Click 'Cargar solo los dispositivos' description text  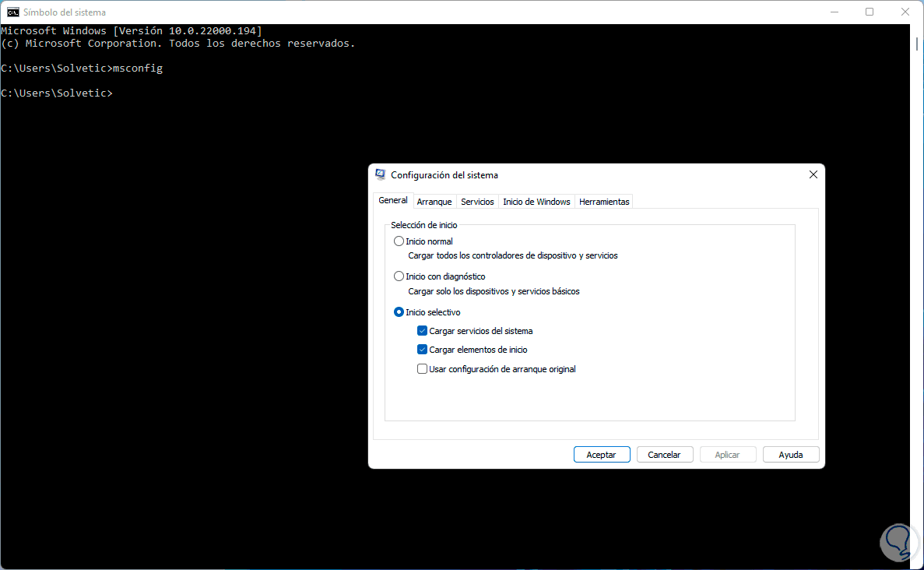tap(494, 291)
